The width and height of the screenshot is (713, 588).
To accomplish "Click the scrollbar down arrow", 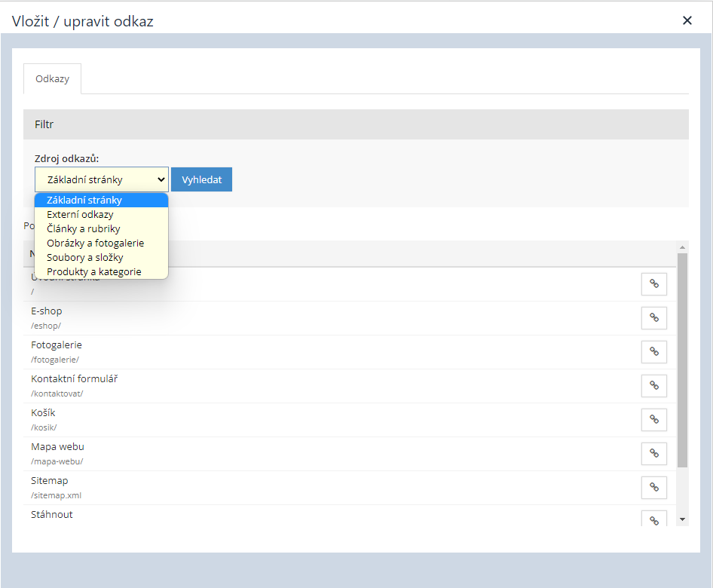I will (682, 519).
